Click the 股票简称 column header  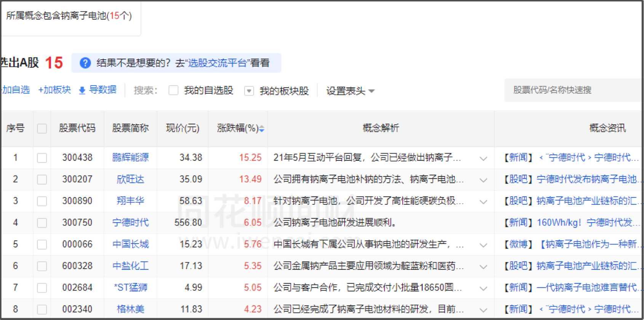pos(130,128)
